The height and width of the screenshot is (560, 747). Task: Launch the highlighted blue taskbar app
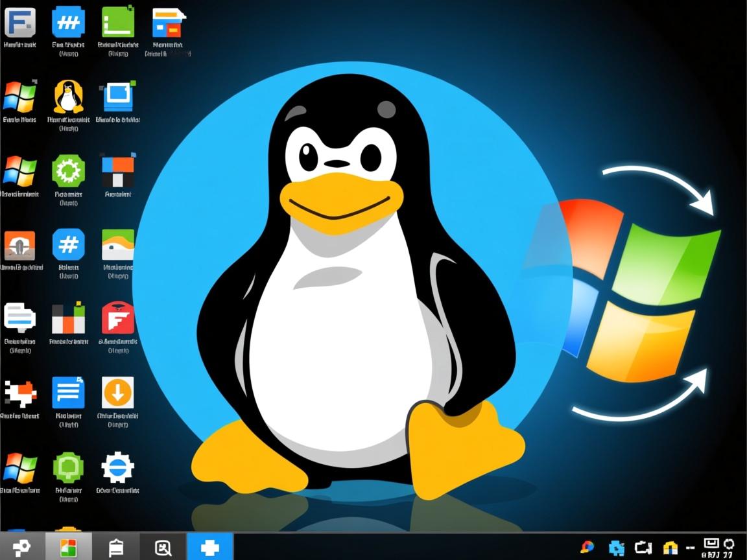[x=211, y=548]
